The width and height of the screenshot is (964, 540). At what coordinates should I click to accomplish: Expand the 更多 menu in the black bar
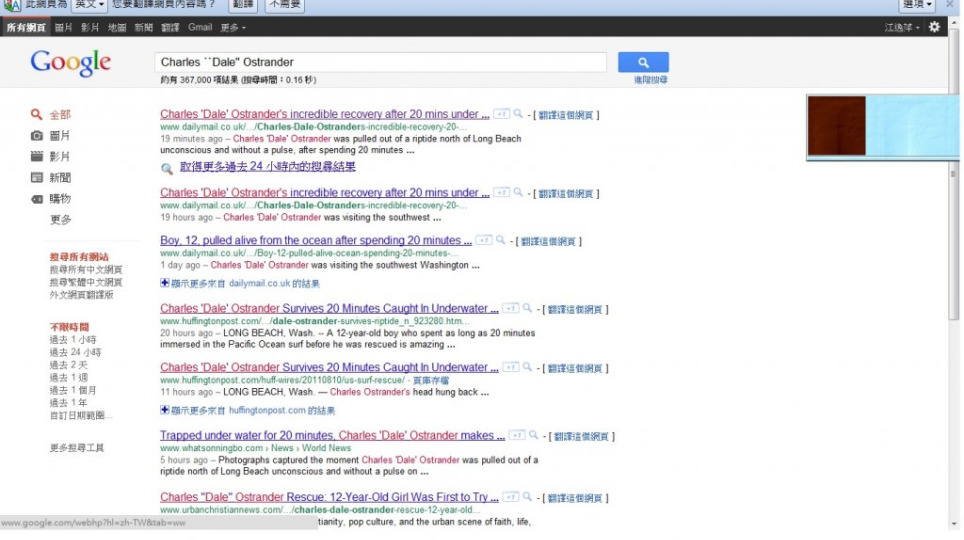point(233,27)
